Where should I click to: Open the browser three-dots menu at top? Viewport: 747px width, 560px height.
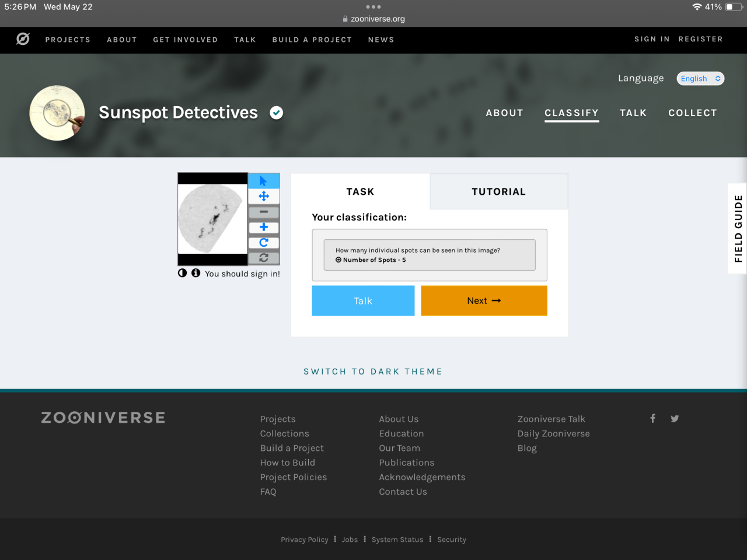click(x=373, y=7)
